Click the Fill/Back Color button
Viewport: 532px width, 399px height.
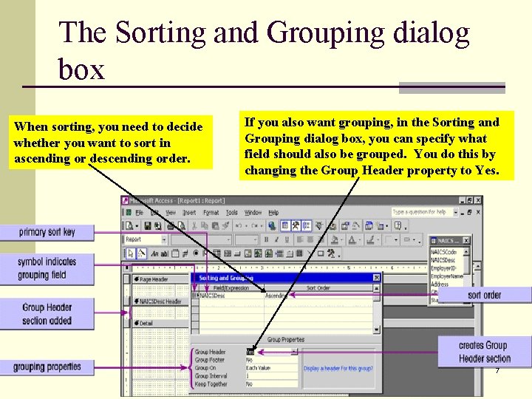point(335,239)
